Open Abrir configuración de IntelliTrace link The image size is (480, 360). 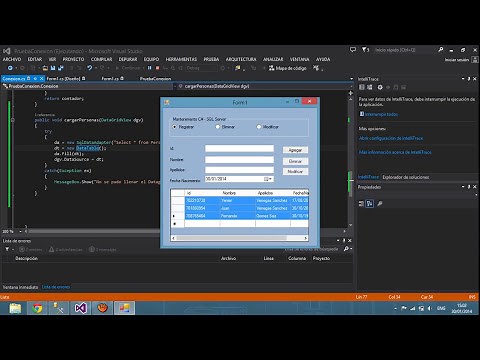(391, 138)
